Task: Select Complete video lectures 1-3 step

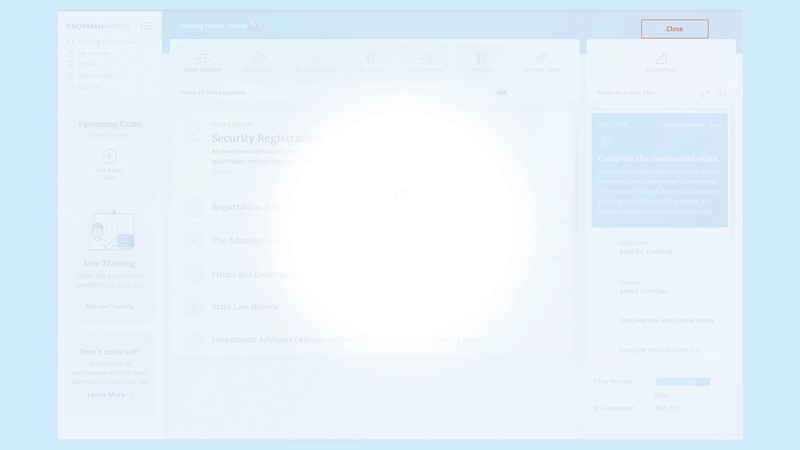Action: coord(660,350)
